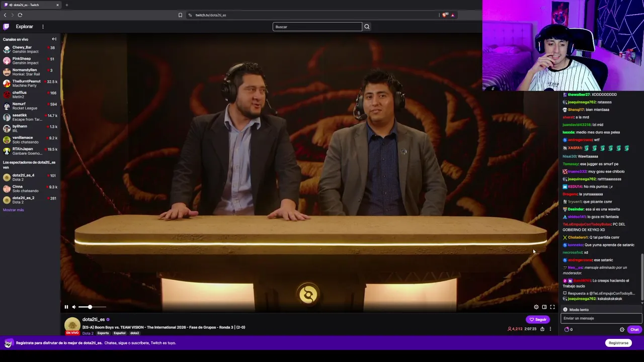Open dota2ti_es_2 channel in sidebar

(x=30, y=200)
